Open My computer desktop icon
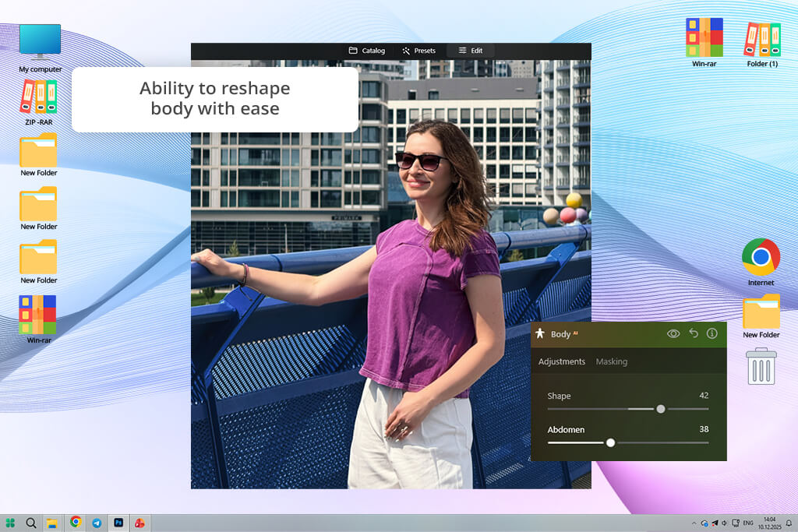Viewport: 798px width, 532px height. pos(41,48)
